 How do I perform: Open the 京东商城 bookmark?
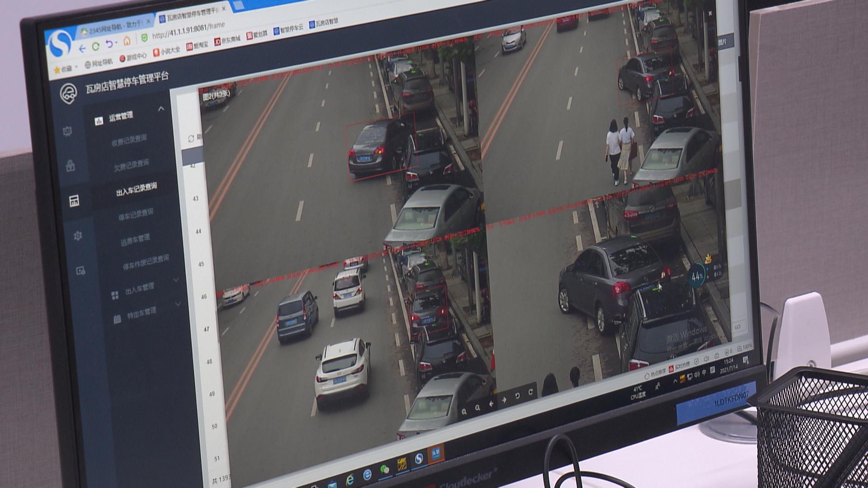pos(227,40)
